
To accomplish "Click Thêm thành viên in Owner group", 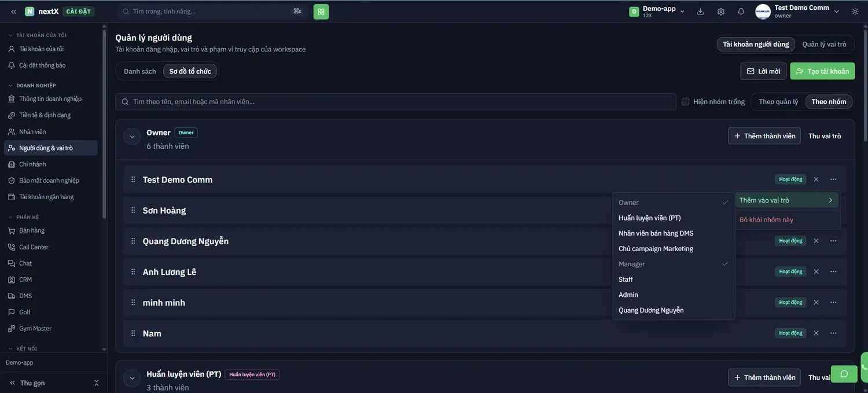I will tap(764, 136).
